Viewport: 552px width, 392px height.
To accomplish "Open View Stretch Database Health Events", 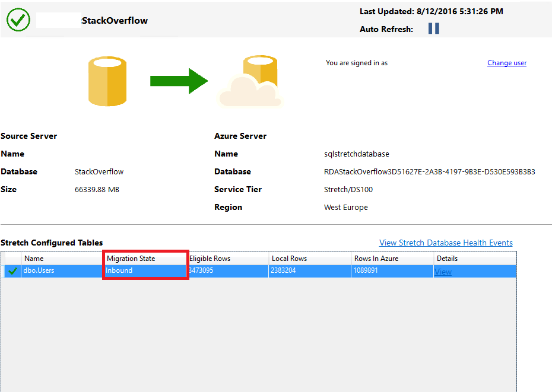I will [x=446, y=243].
